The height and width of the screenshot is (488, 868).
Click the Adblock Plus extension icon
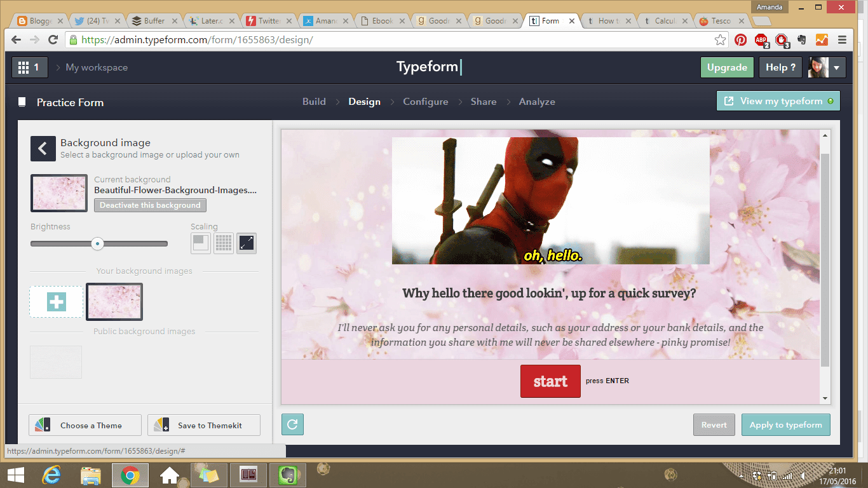(x=761, y=40)
